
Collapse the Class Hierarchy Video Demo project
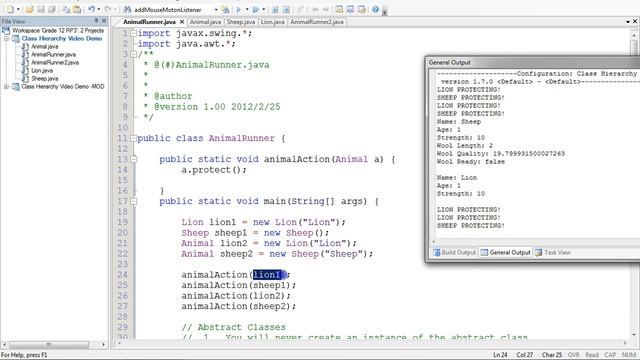[6, 38]
